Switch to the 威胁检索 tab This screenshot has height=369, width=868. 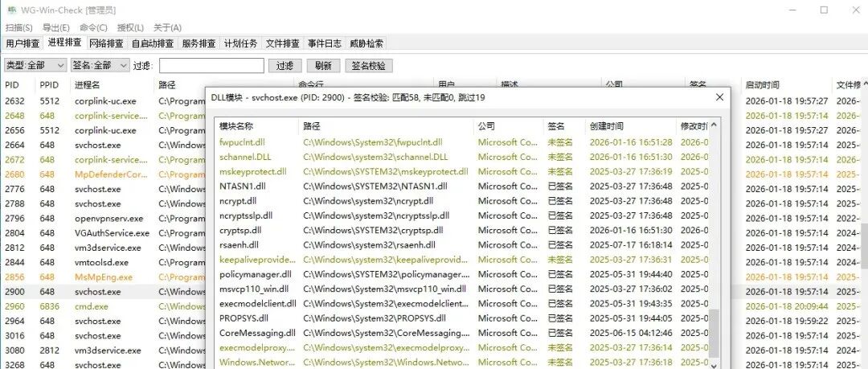tap(366, 43)
